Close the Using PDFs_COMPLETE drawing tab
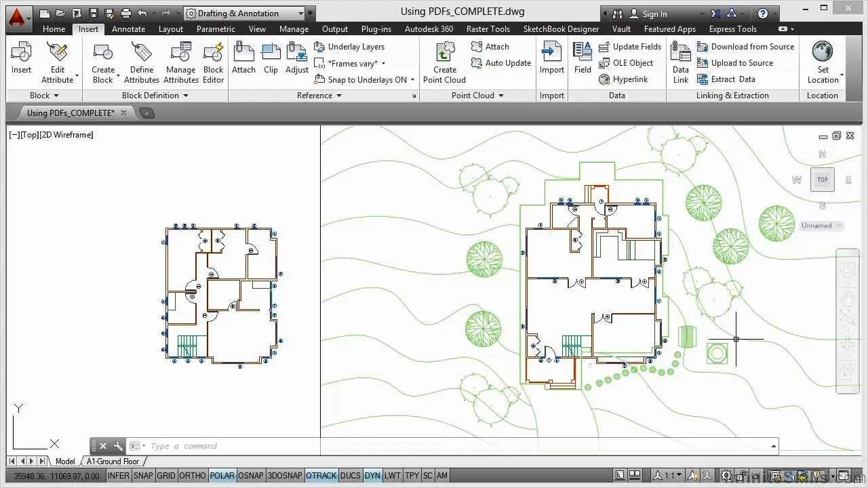868x488 pixels. 123,113
